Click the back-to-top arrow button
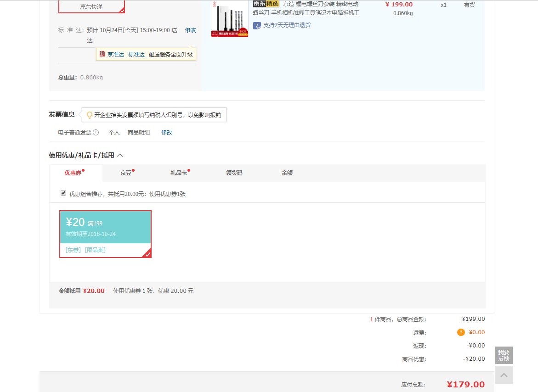Viewport: 538px width, 392px height. coord(504,375)
